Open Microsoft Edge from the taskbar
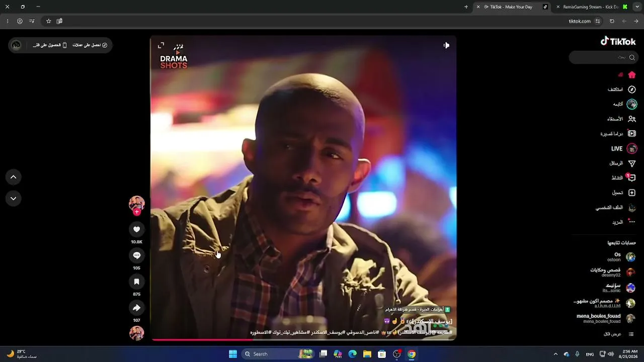Image resolution: width=644 pixels, height=362 pixels. [x=353, y=354]
